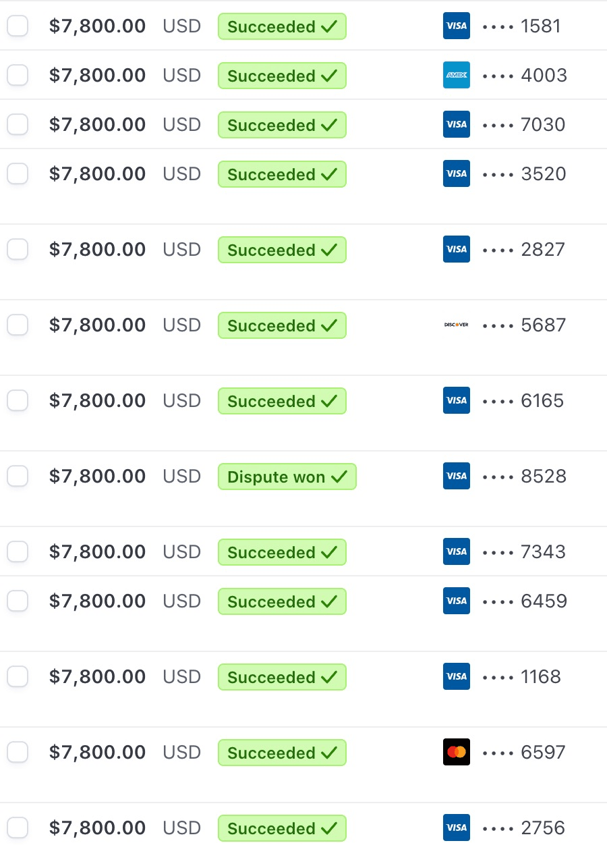Click the Discover card icon ending 5687
607x868 pixels.
pos(457,325)
